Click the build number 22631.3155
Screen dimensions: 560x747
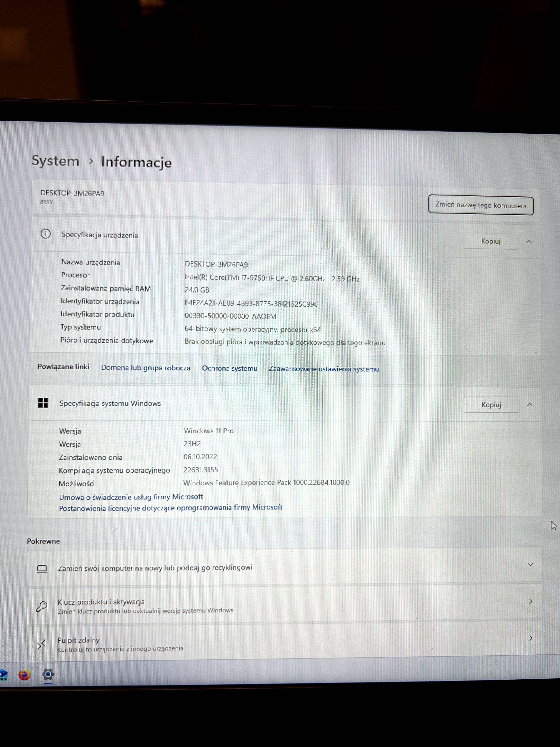201,470
